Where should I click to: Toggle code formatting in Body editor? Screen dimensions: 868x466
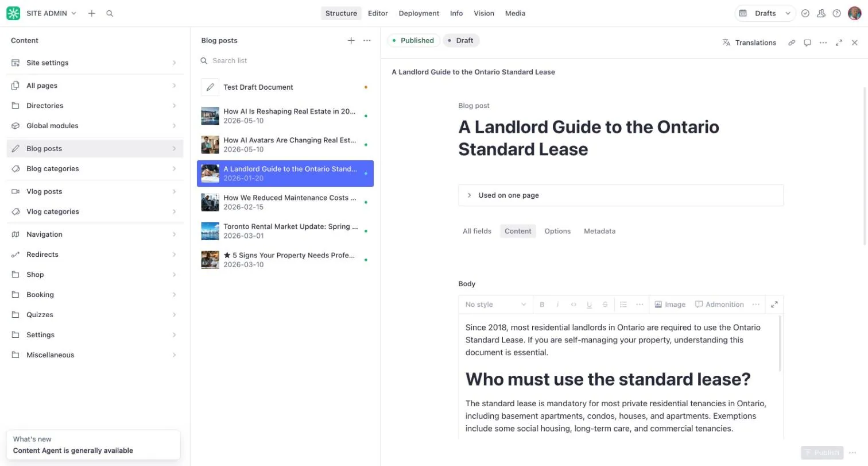[x=573, y=305]
